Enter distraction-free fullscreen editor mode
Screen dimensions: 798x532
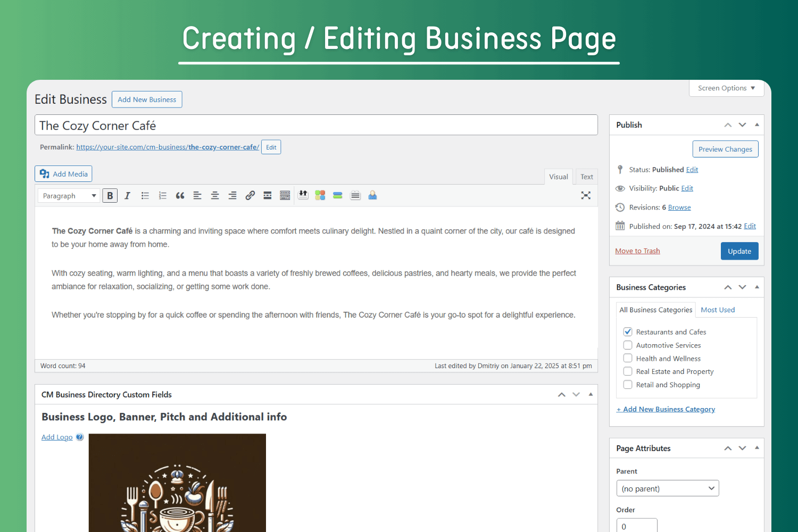[586, 195]
